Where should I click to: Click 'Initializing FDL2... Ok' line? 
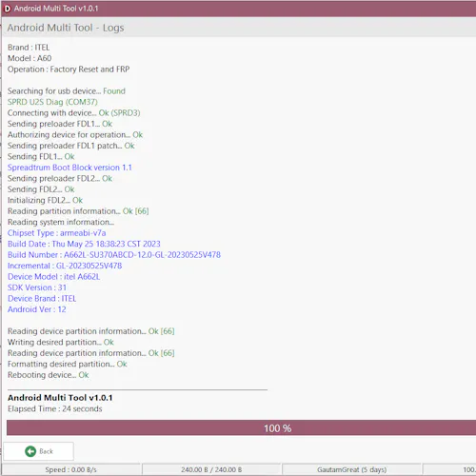pos(45,200)
